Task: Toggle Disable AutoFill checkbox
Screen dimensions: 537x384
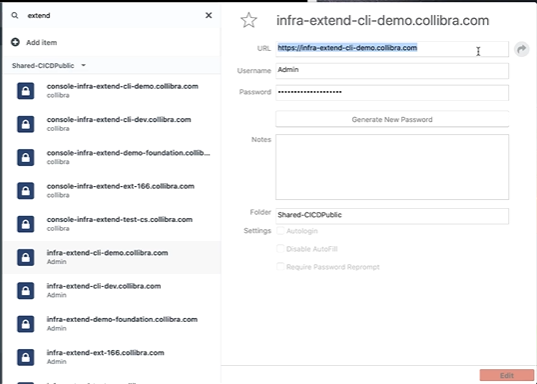Action: (280, 249)
